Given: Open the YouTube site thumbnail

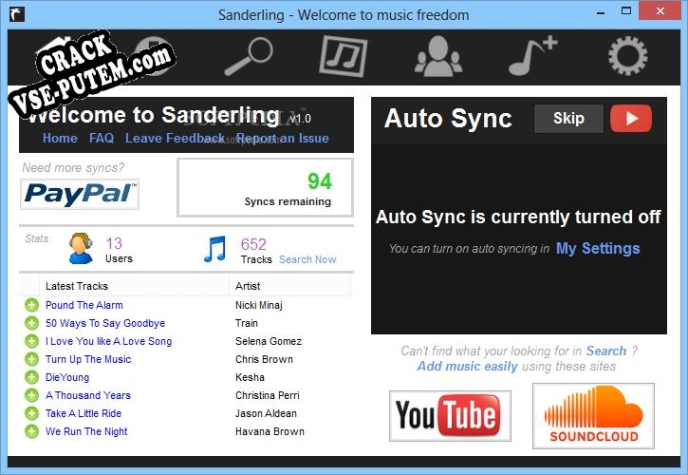Looking at the screenshot, I should (450, 415).
